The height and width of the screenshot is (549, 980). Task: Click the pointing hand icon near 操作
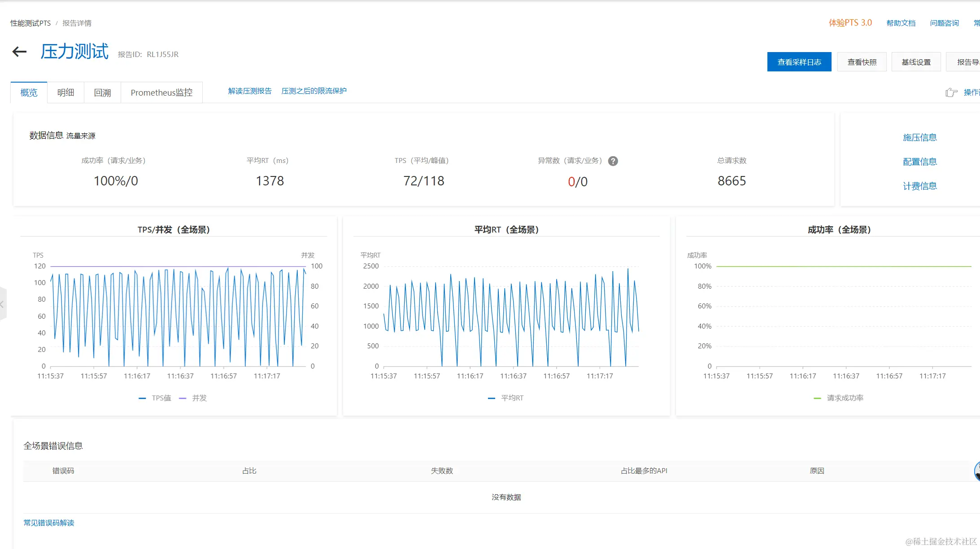[951, 92]
